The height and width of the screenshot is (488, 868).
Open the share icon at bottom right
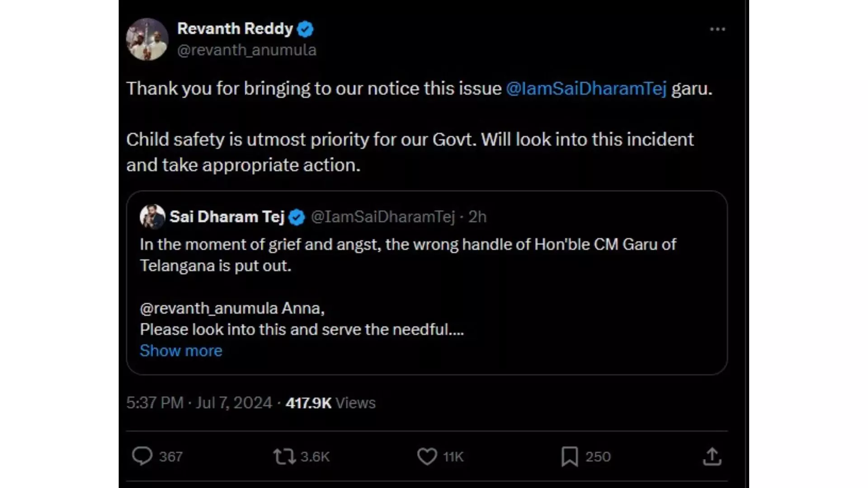(713, 457)
